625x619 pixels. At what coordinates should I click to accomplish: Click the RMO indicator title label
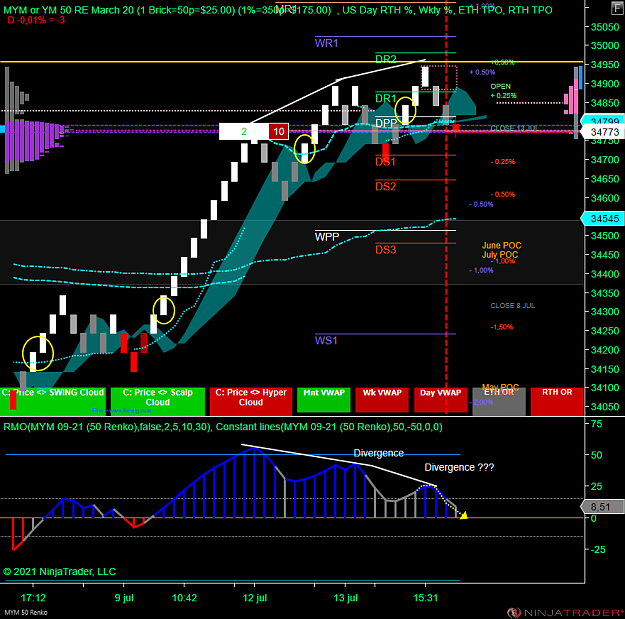[222, 426]
